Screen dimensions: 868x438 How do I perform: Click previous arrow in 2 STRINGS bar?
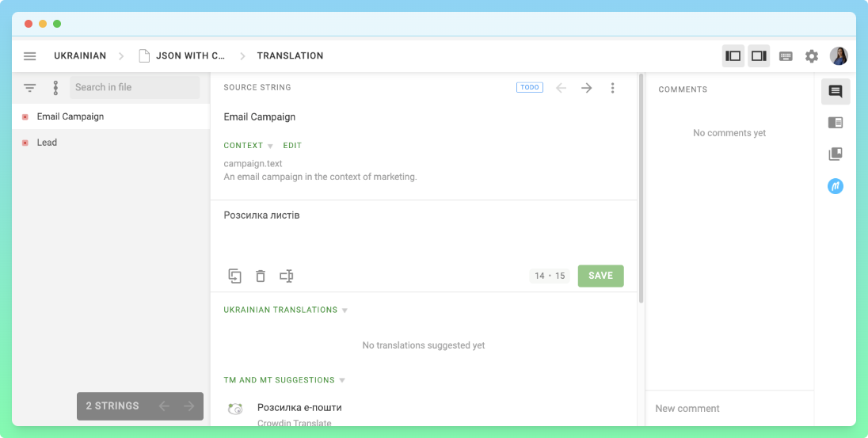pos(164,406)
